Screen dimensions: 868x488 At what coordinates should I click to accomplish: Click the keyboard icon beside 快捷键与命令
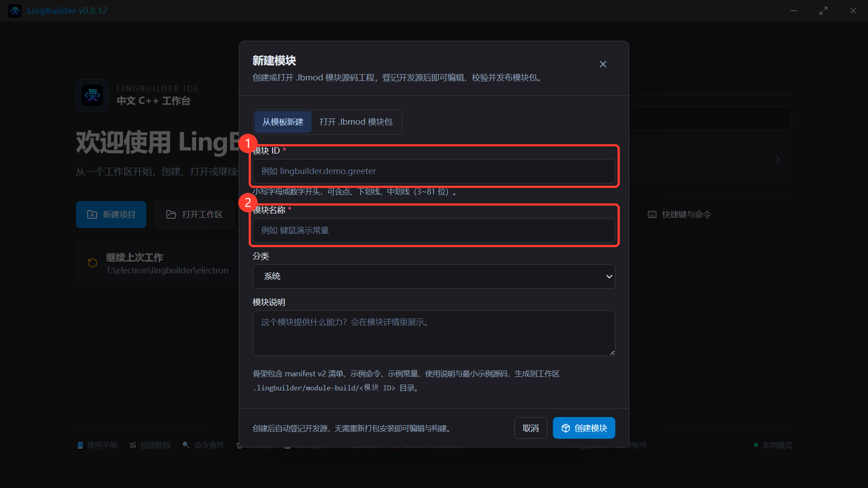(652, 215)
